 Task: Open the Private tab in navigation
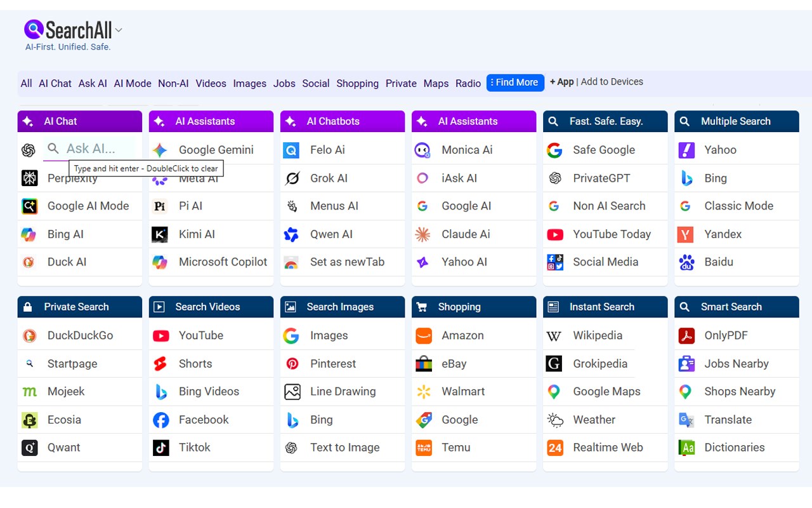coord(401,83)
